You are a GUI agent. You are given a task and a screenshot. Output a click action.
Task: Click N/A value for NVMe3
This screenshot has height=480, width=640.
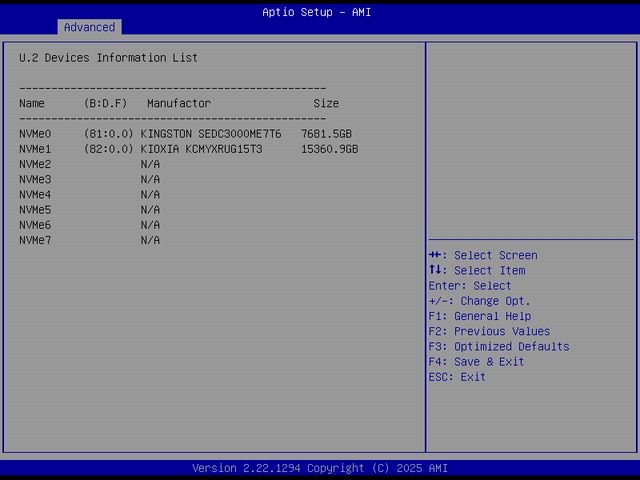click(150, 180)
